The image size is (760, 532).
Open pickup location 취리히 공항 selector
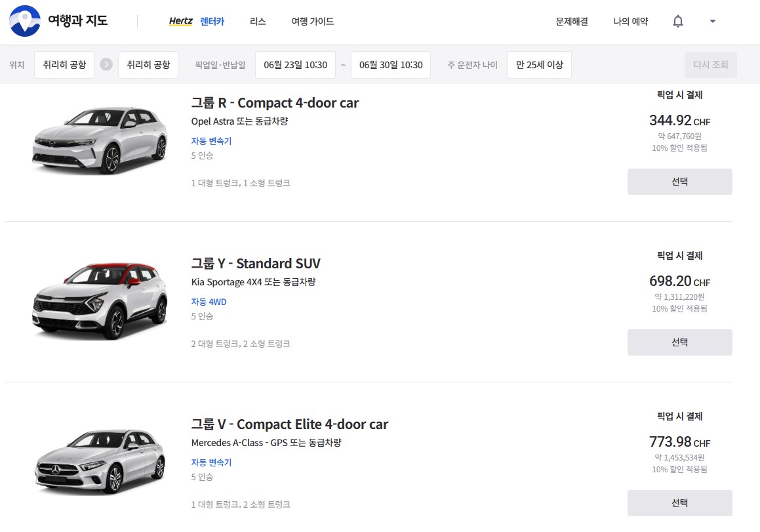[64, 65]
